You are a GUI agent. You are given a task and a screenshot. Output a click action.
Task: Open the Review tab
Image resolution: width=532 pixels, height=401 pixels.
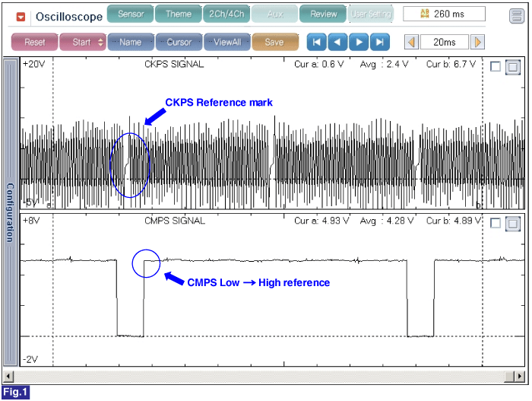pos(323,14)
